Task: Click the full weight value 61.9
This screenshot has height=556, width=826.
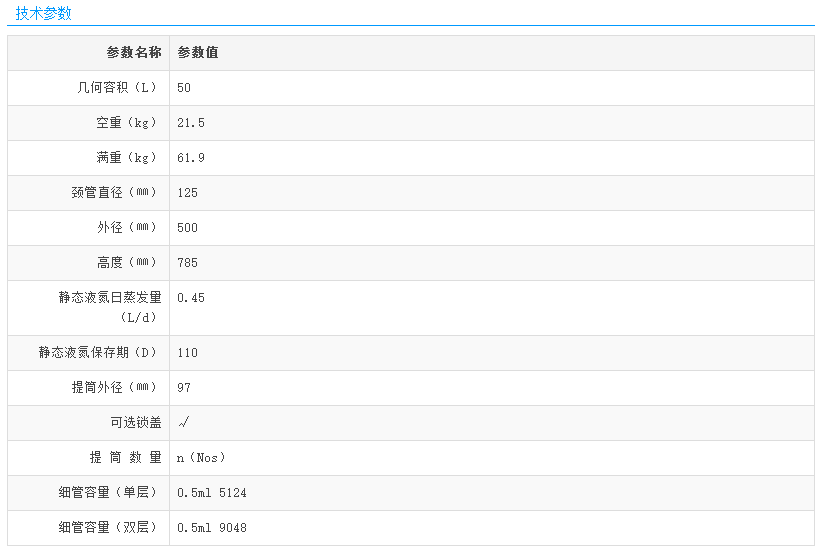Action: tap(191, 158)
